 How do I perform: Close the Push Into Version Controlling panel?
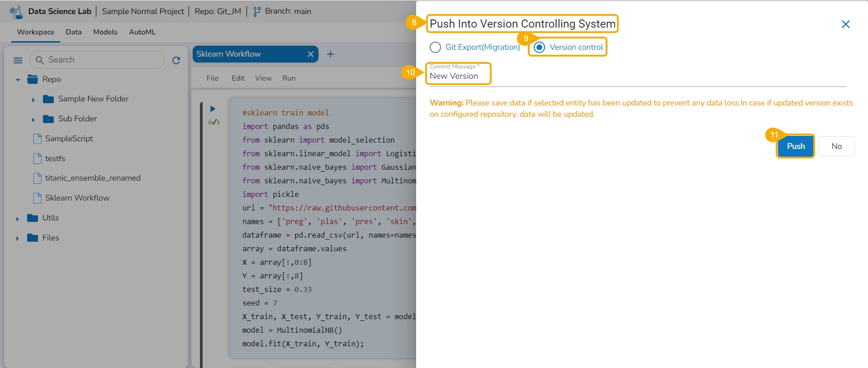click(x=845, y=24)
